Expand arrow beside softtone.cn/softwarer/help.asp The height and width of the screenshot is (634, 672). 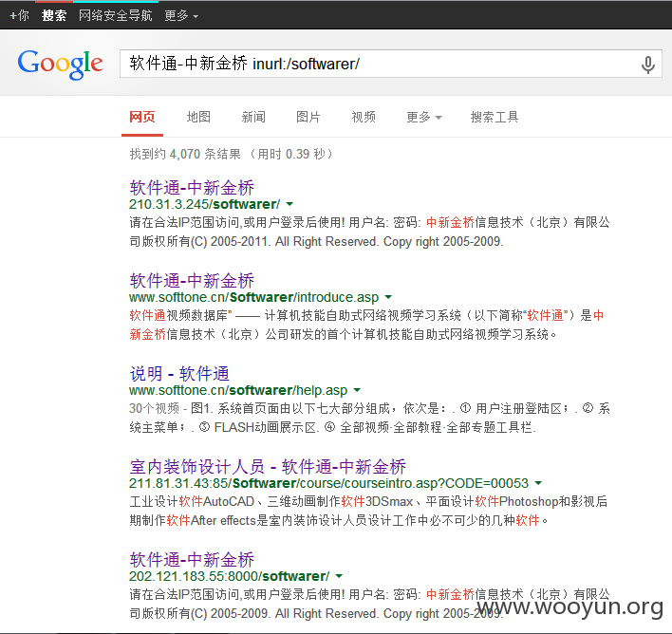pyautogui.click(x=357, y=390)
